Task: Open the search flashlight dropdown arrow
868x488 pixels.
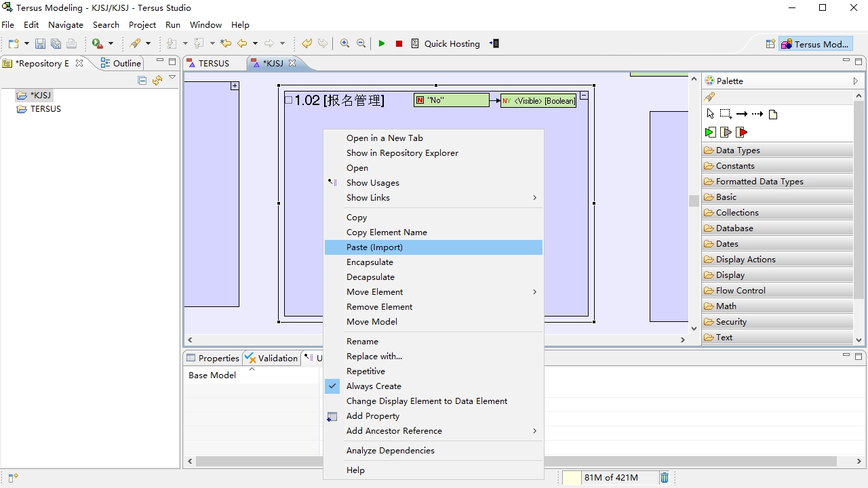Action: (148, 43)
